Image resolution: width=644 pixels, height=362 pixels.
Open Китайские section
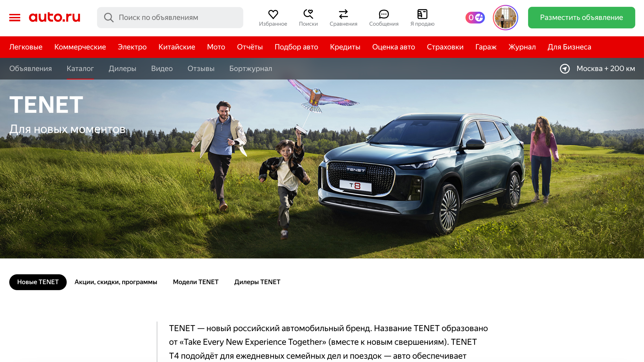177,47
